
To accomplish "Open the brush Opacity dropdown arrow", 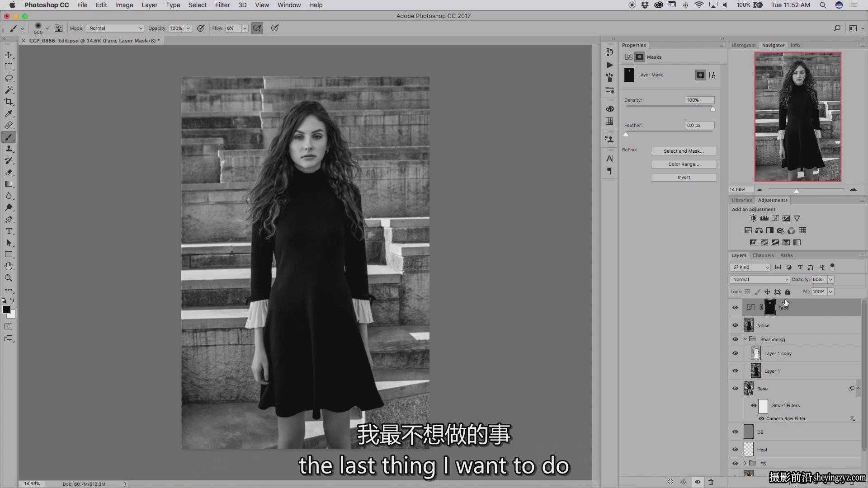I will (188, 28).
